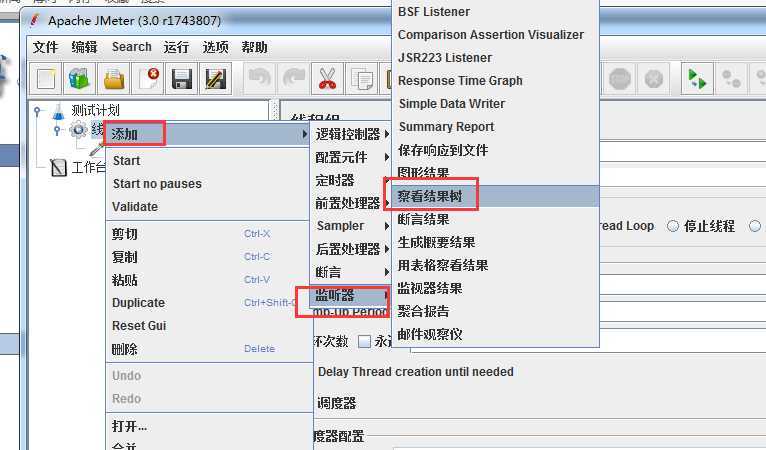The width and height of the screenshot is (766, 450).
Task: Open the Search menu
Action: click(x=131, y=47)
